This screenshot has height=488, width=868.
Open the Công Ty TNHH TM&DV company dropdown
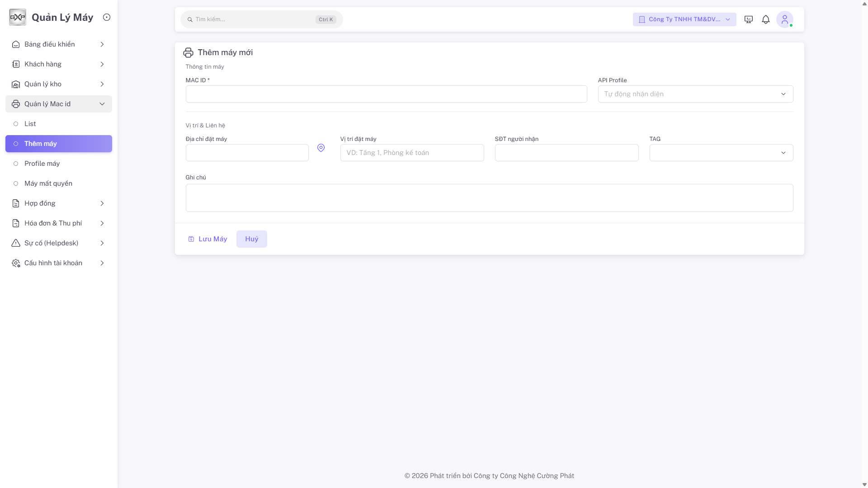coord(684,19)
